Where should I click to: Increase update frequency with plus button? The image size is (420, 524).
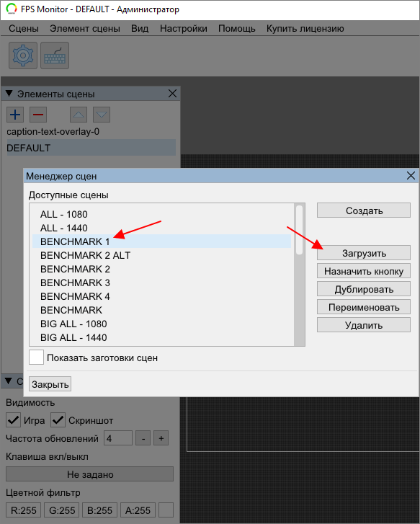[161, 438]
